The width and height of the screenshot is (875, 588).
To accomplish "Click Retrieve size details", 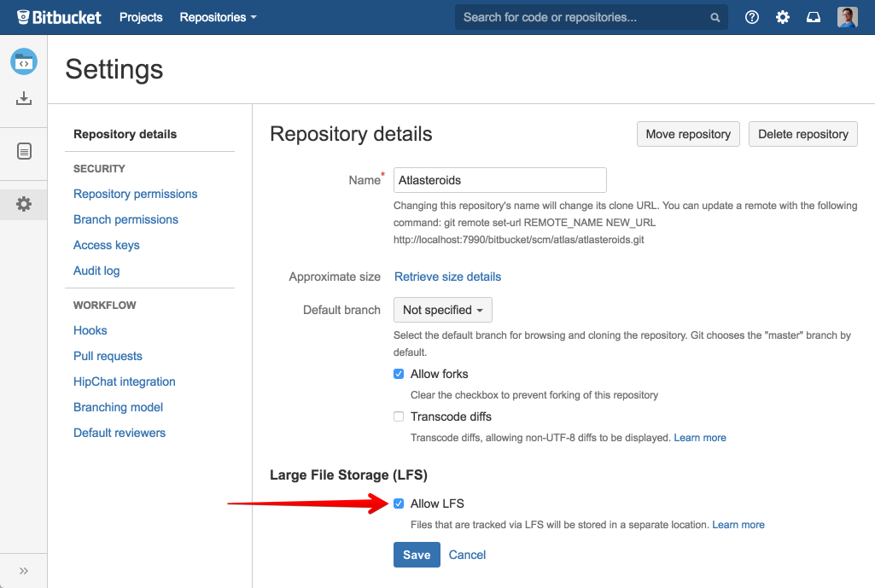I will coord(447,277).
